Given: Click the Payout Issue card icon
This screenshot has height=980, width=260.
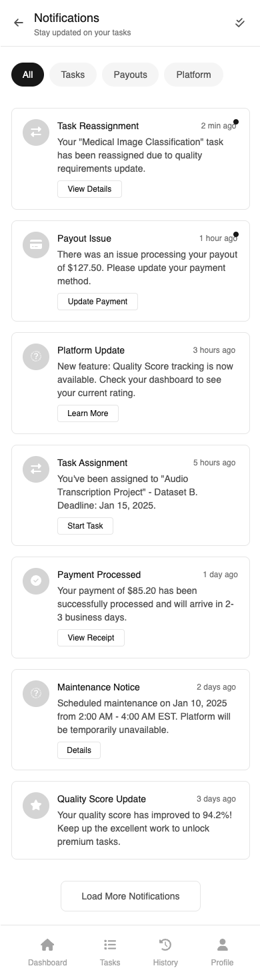Looking at the screenshot, I should 36,245.
